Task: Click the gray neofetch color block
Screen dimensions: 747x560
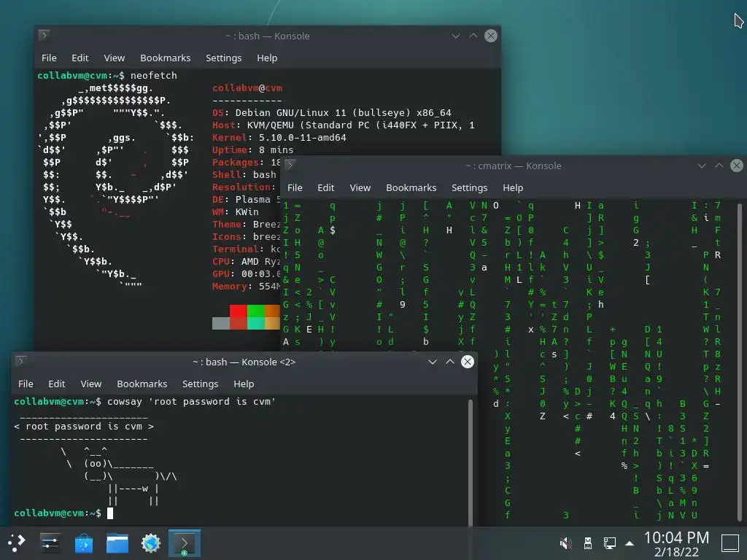Action: tap(220, 323)
